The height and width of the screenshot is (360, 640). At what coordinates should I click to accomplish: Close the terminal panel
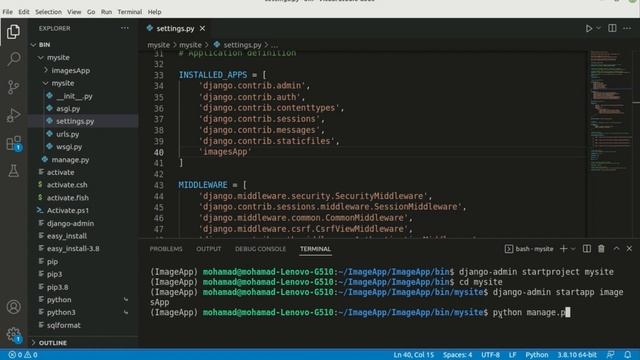629,249
